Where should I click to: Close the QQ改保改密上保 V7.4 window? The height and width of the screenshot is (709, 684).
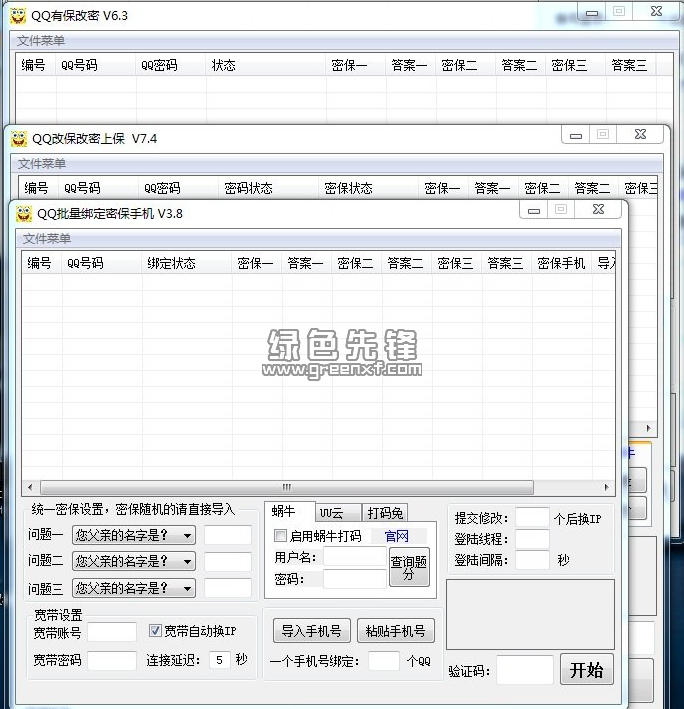pos(640,134)
